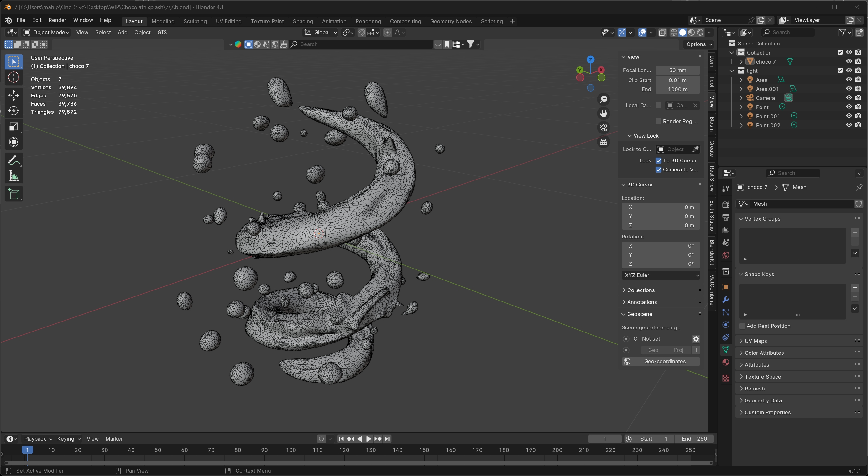
Task: Click the Geo-coordinates button
Action: click(x=661, y=361)
